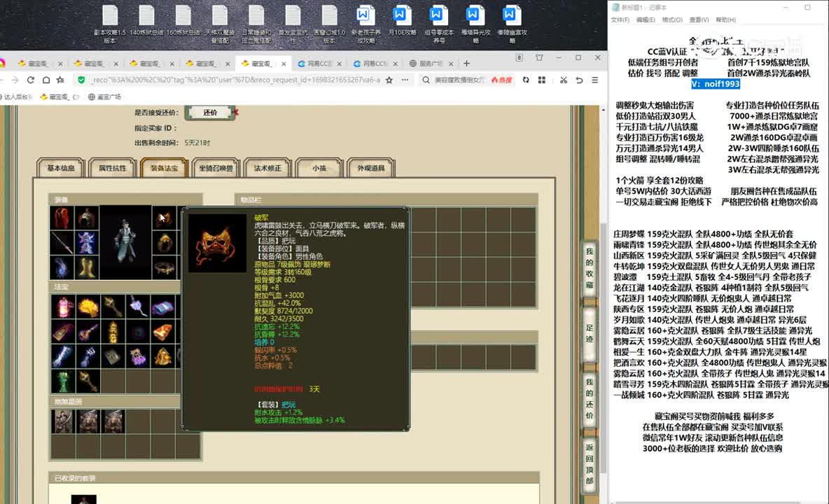This screenshot has width=829, height=504.
Task: Click the blue claw treasure icon
Action: click(88, 356)
